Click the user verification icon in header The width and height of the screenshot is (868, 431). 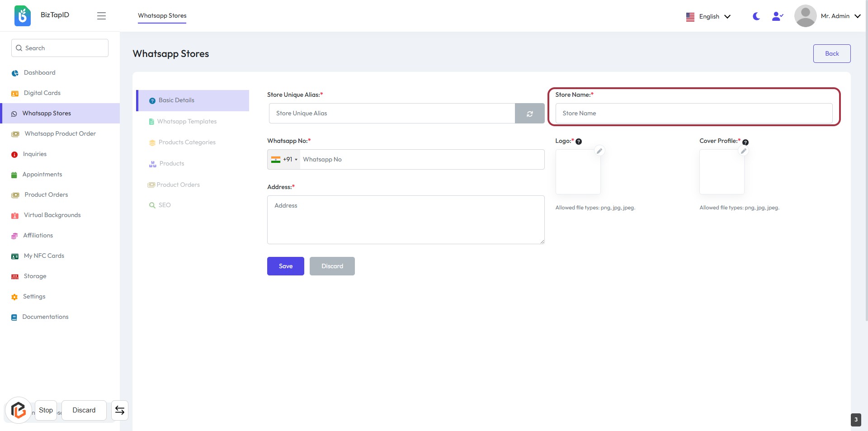click(x=777, y=16)
